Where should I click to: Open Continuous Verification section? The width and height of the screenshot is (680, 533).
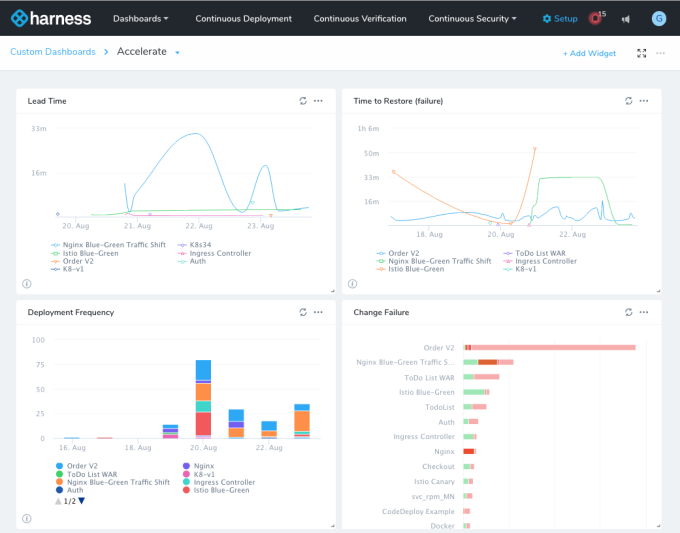pos(360,19)
